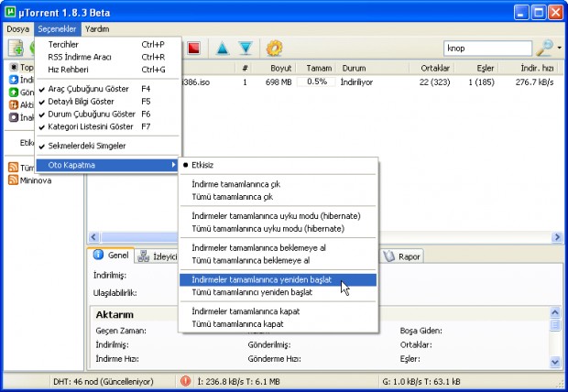Open Hız Rehberi menu entry

coord(108,70)
